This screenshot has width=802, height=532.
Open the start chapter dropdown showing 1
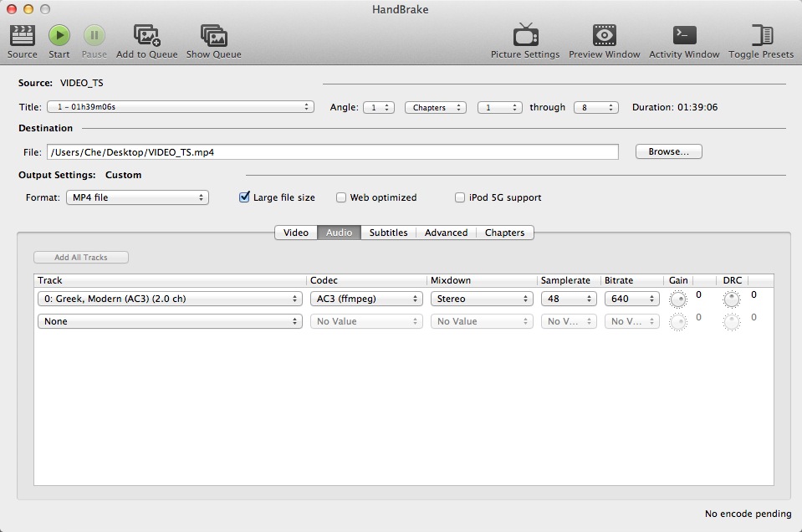(500, 107)
